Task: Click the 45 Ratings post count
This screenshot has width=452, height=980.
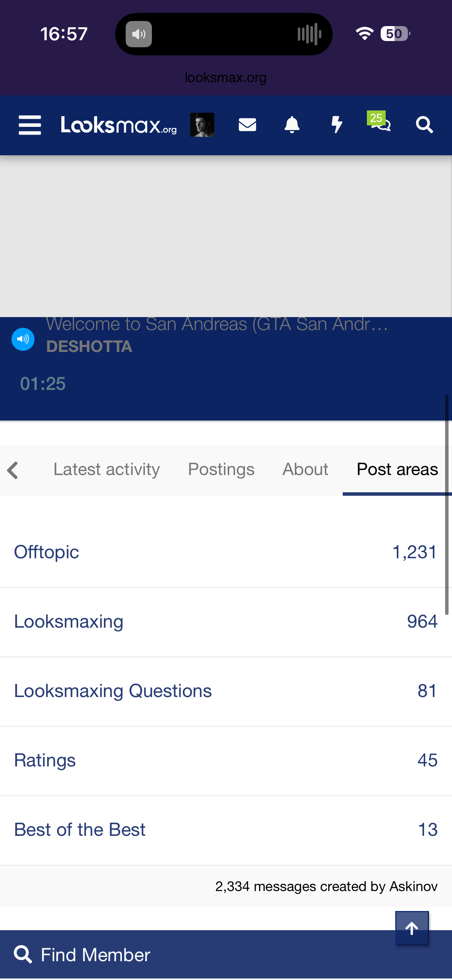Action: pos(427,761)
